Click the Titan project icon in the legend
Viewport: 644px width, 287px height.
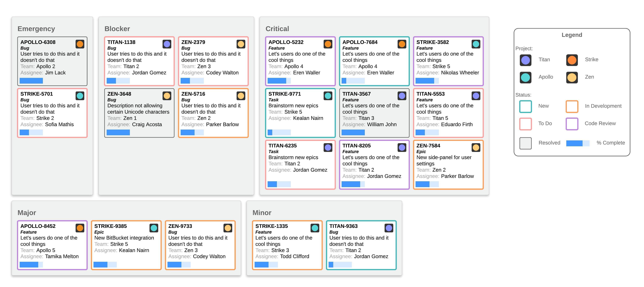click(525, 60)
